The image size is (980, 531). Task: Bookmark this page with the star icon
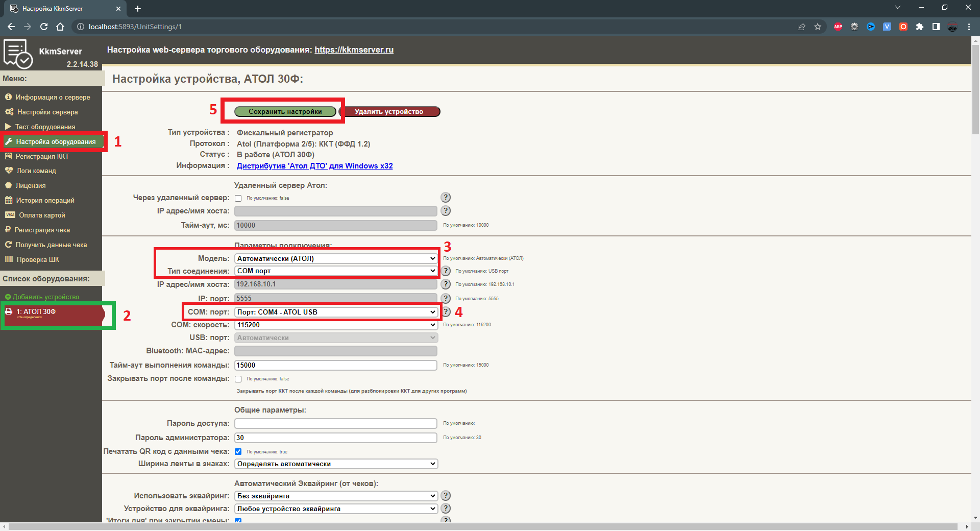pyautogui.click(x=818, y=27)
